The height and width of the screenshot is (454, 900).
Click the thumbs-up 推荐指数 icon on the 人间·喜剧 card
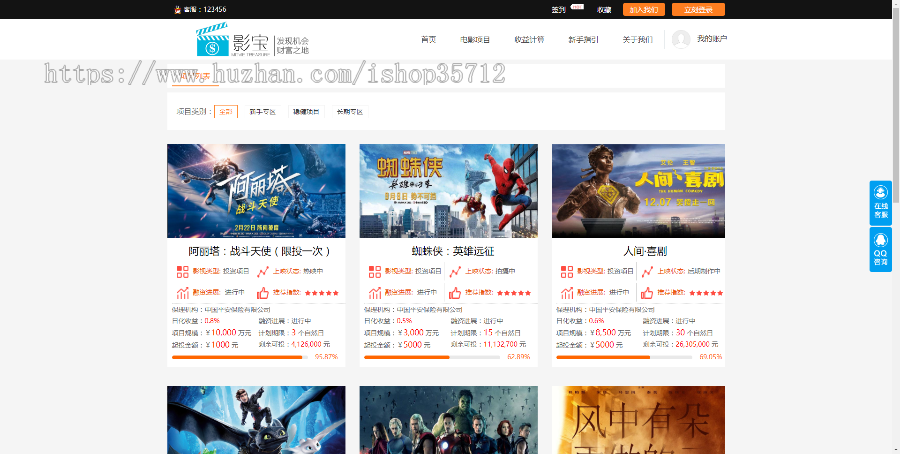647,293
